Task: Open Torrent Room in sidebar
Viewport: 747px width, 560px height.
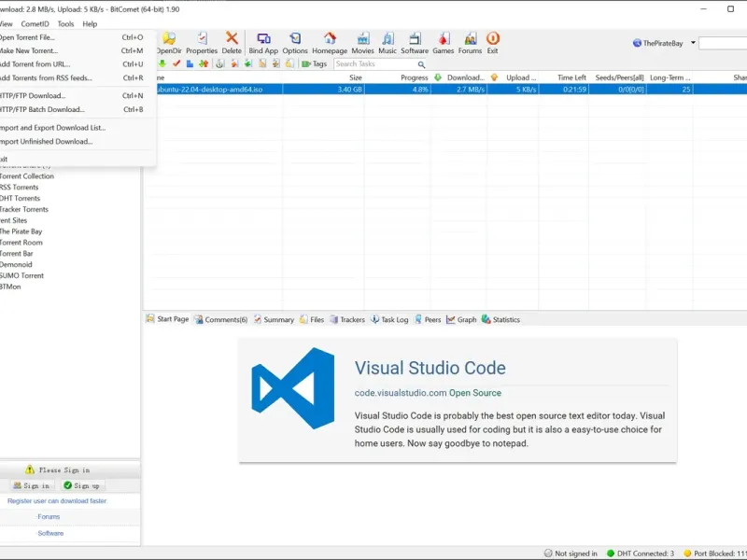Action: point(21,243)
